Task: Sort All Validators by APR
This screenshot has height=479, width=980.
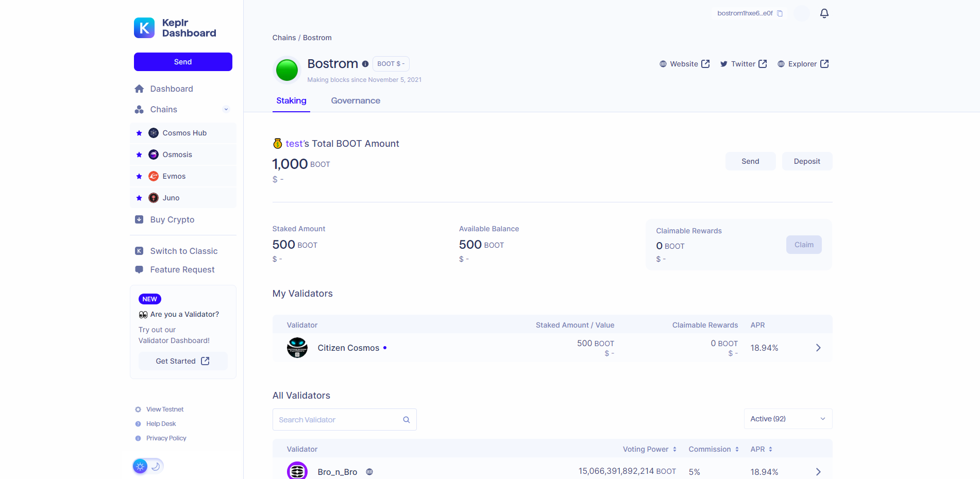Action: pyautogui.click(x=761, y=449)
